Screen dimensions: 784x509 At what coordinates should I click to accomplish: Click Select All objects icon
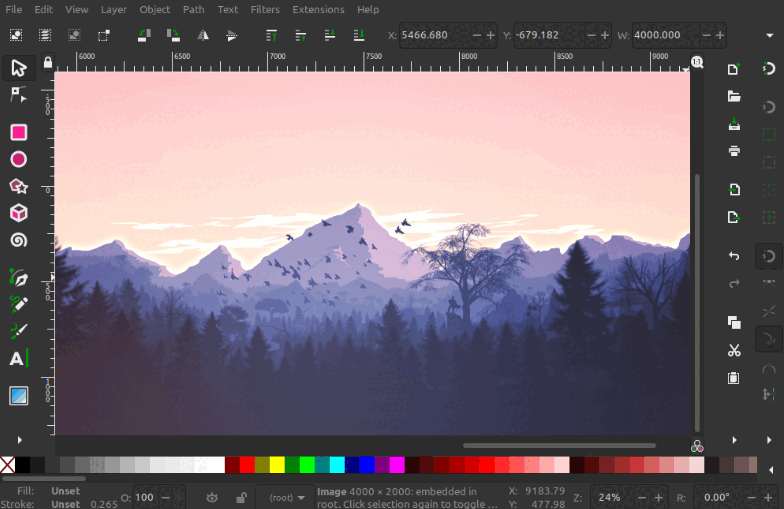click(16, 35)
